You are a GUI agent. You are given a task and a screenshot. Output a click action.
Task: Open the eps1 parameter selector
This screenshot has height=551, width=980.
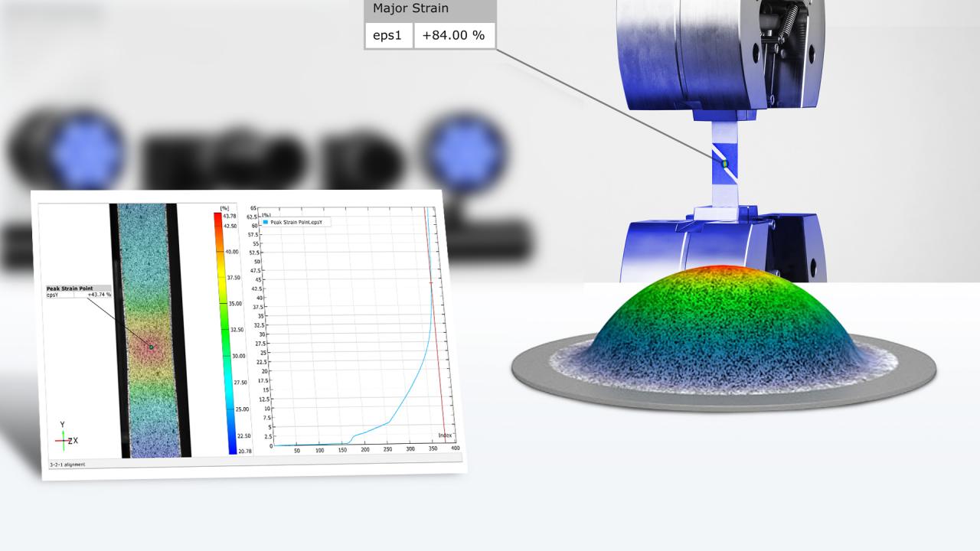coord(389,35)
